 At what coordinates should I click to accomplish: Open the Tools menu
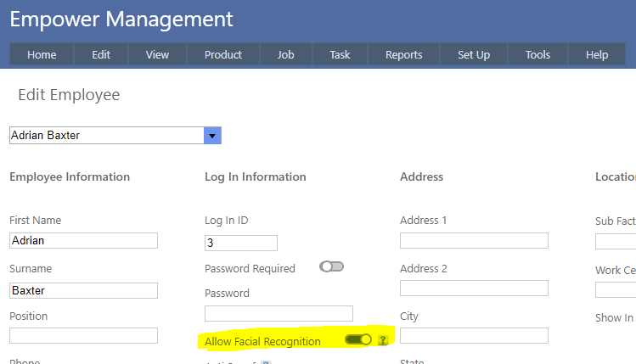click(x=538, y=55)
